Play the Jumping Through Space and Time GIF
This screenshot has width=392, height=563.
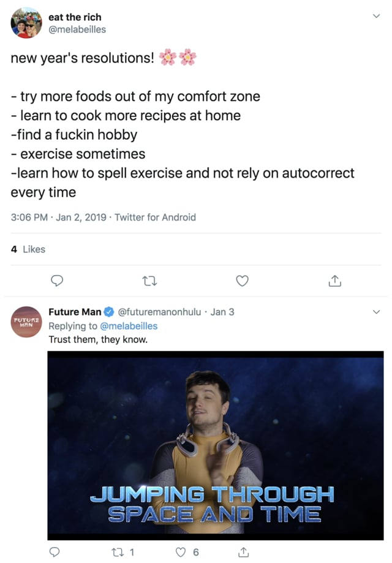point(216,445)
